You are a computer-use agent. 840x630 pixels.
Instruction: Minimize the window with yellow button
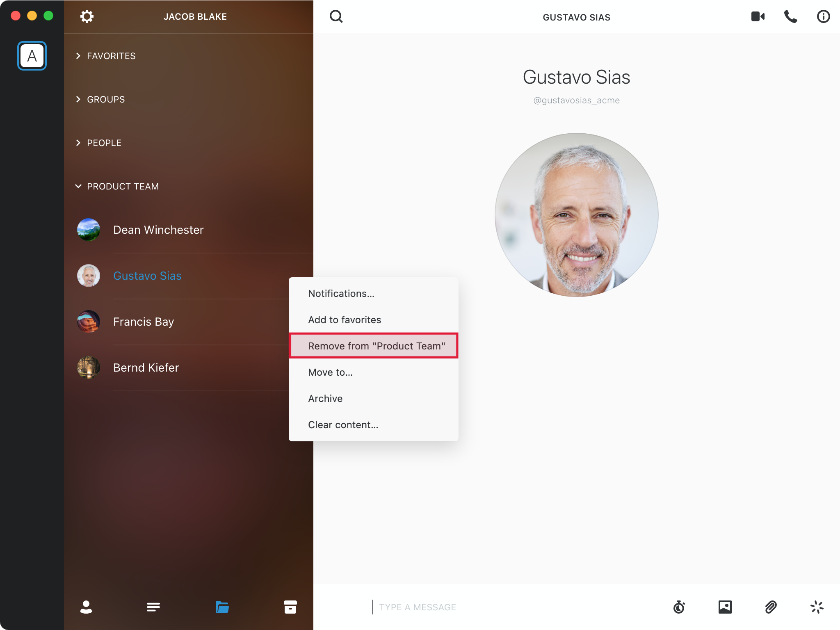[32, 16]
